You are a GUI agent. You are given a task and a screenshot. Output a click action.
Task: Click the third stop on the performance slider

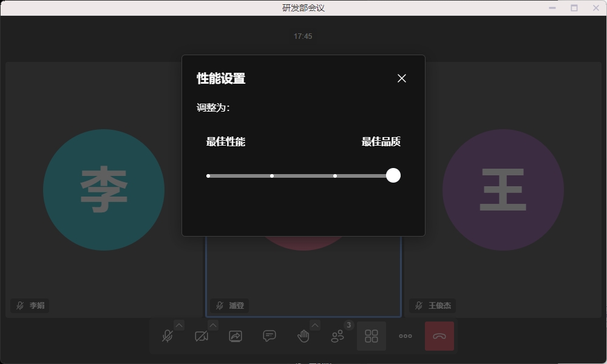click(335, 176)
